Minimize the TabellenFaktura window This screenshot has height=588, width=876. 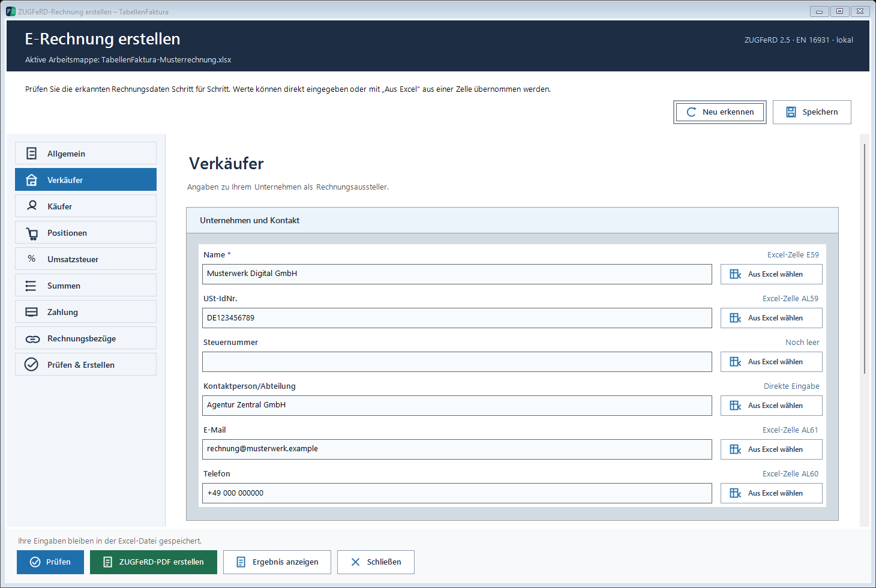(x=819, y=11)
